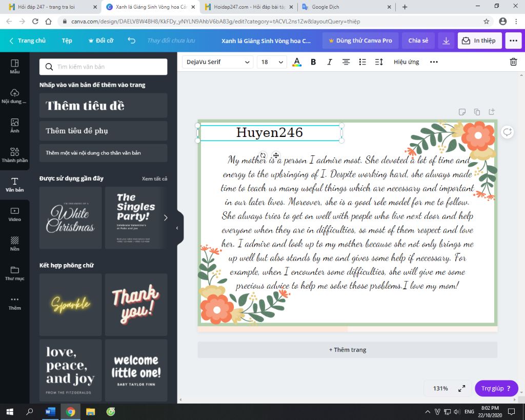This screenshot has height=420, width=525.
Task: Open the Ảnh photos panel
Action: click(x=15, y=126)
